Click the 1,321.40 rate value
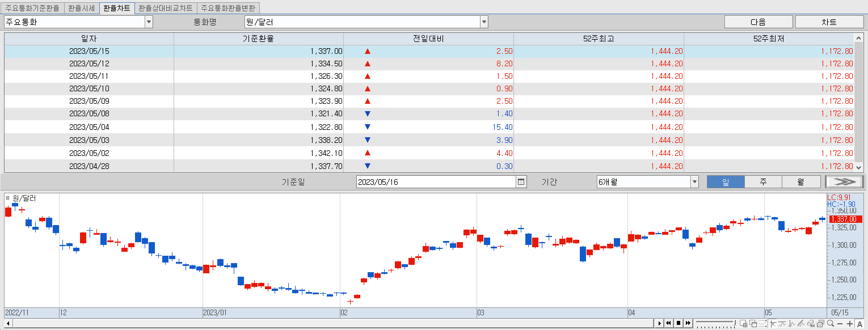 (326, 113)
